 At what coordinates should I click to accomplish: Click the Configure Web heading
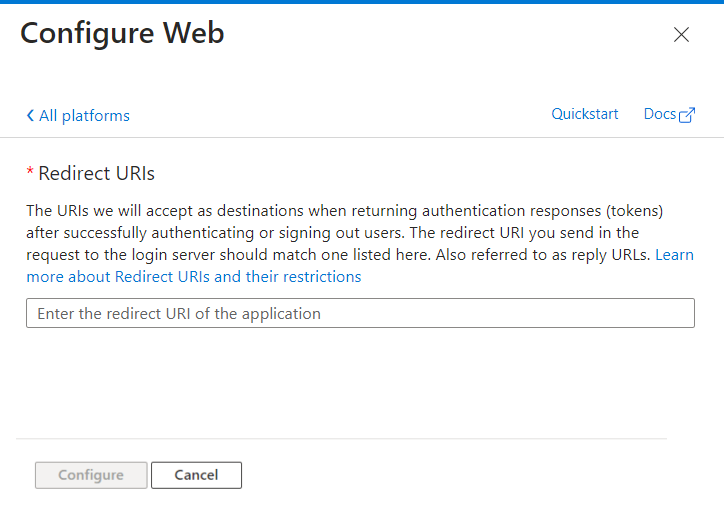coord(122,33)
